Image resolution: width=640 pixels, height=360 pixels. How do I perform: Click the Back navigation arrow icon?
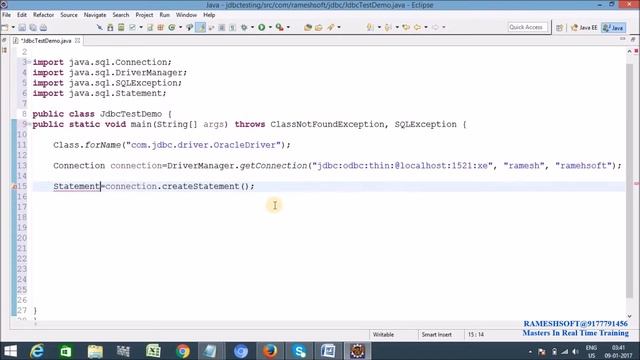[x=417, y=27]
